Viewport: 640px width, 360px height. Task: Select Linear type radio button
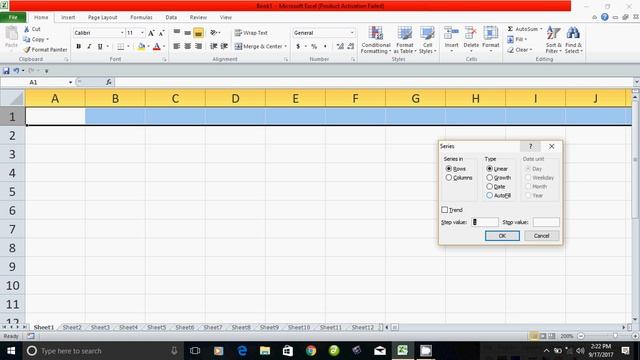pyautogui.click(x=489, y=169)
